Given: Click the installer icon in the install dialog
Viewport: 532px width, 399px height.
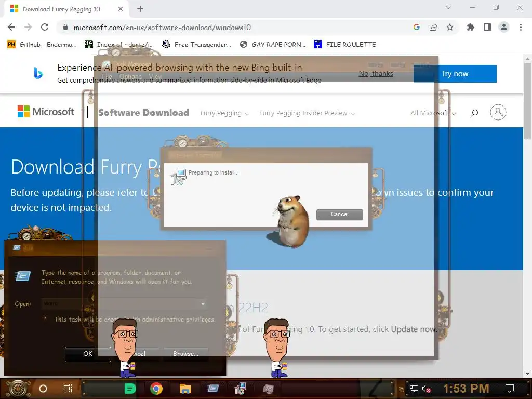Looking at the screenshot, I should pyautogui.click(x=179, y=177).
